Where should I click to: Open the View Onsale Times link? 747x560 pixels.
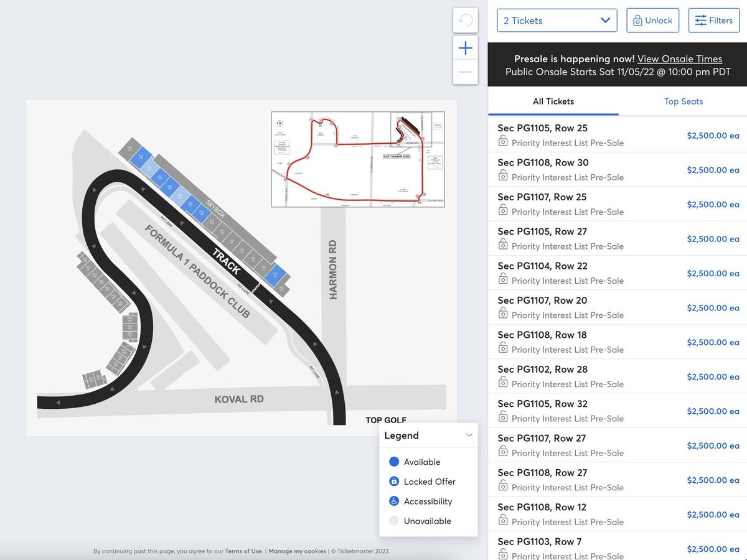click(x=680, y=59)
